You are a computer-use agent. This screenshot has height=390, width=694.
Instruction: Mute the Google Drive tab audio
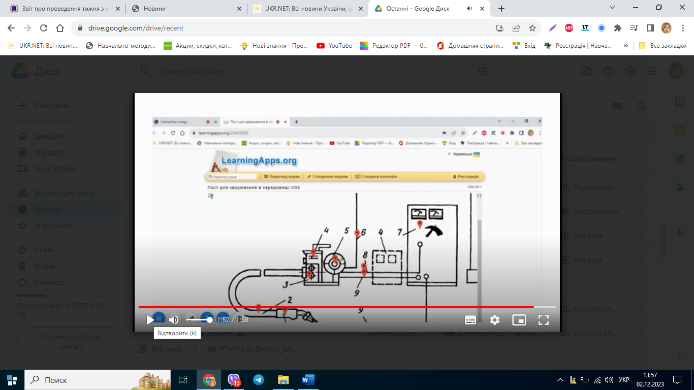pyautogui.click(x=469, y=8)
